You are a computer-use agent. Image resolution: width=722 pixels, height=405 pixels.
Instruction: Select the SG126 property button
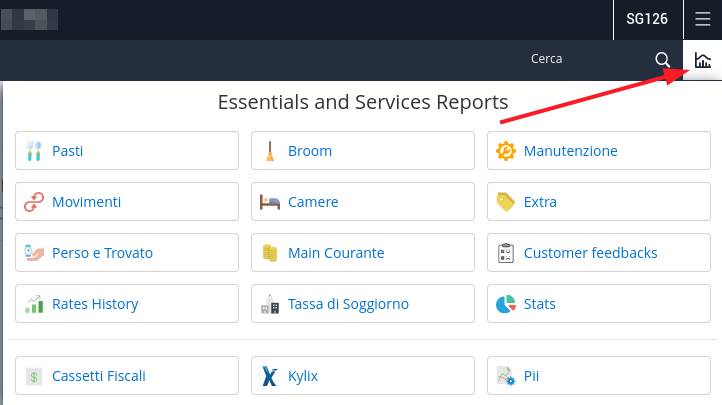[x=647, y=19]
